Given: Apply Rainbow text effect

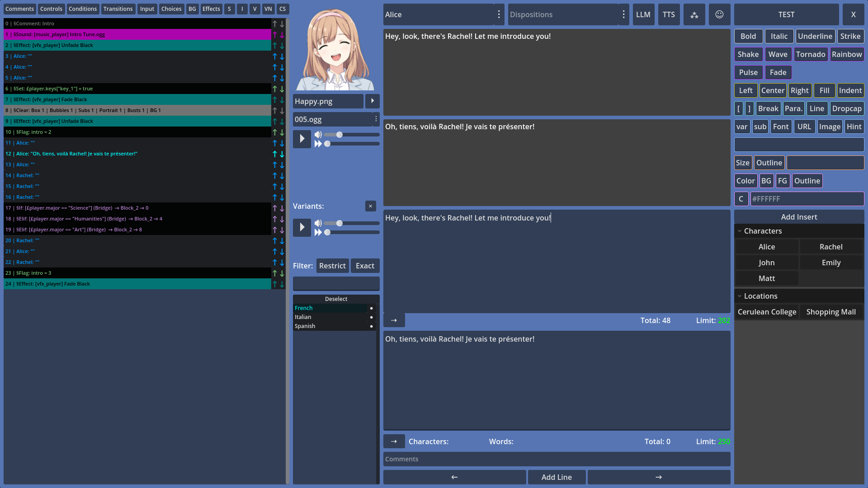Looking at the screenshot, I should pos(846,54).
